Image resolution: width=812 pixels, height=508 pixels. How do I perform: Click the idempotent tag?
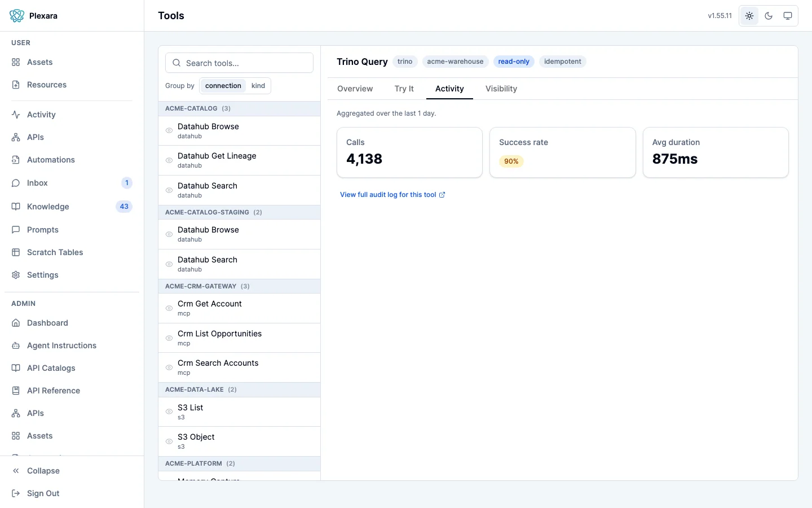[x=563, y=62]
